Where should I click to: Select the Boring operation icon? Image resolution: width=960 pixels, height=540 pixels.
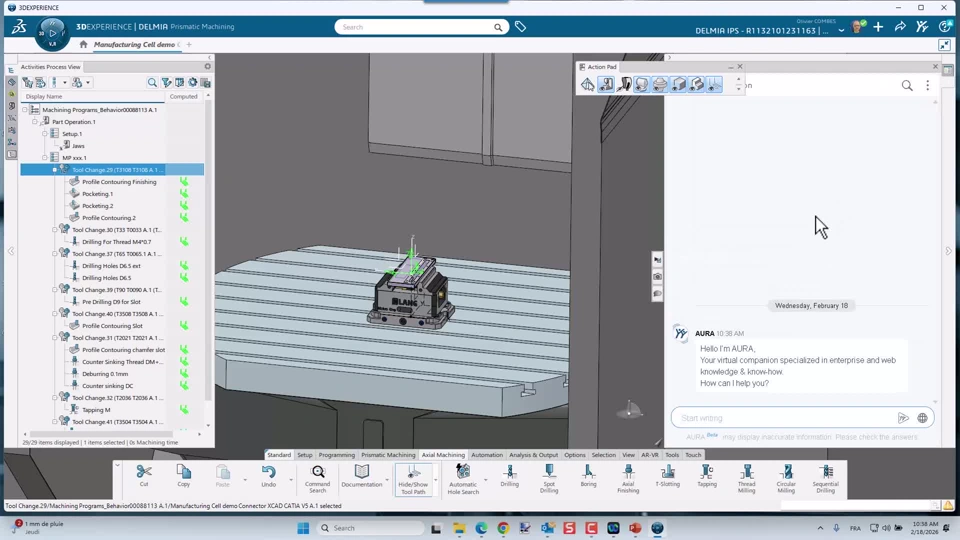tap(588, 471)
